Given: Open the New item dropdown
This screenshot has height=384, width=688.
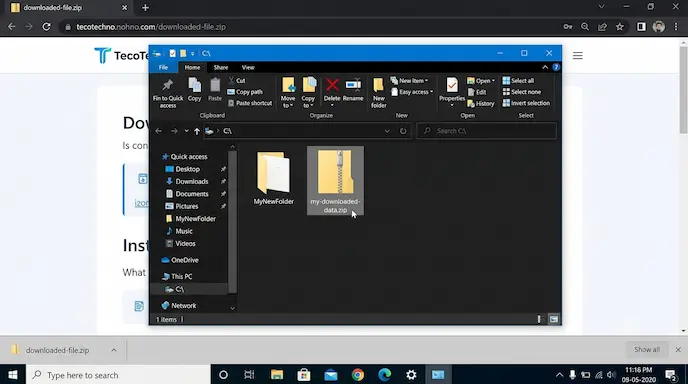Looking at the screenshot, I should pos(409,81).
